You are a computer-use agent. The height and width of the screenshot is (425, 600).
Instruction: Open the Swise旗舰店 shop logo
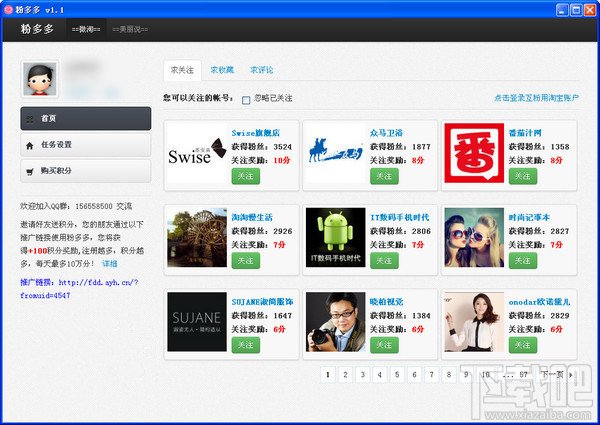pyautogui.click(x=197, y=153)
